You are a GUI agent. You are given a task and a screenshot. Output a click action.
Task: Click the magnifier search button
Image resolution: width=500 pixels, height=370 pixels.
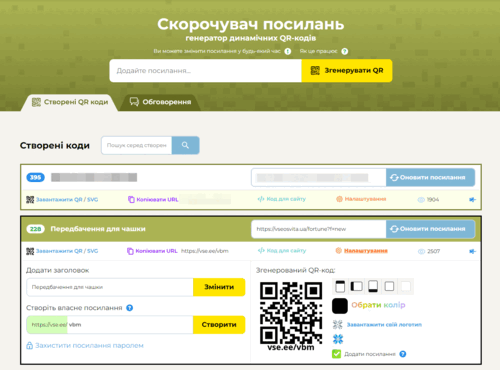pos(186,145)
